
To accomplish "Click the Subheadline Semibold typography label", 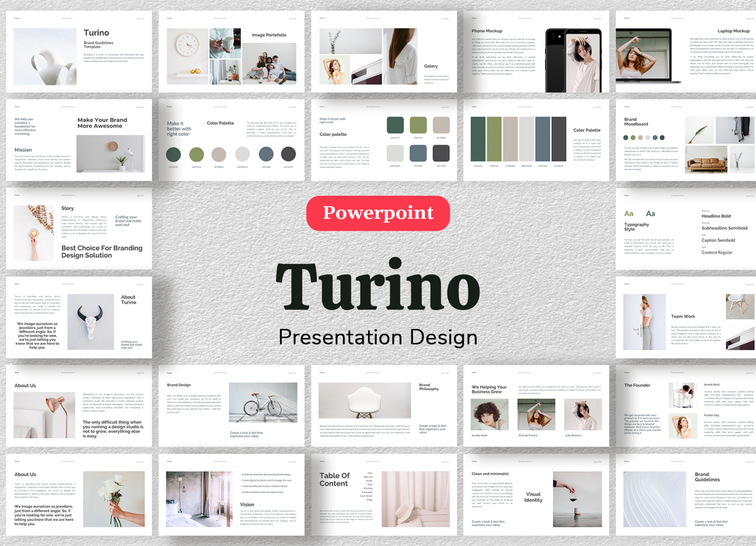I will [x=724, y=228].
